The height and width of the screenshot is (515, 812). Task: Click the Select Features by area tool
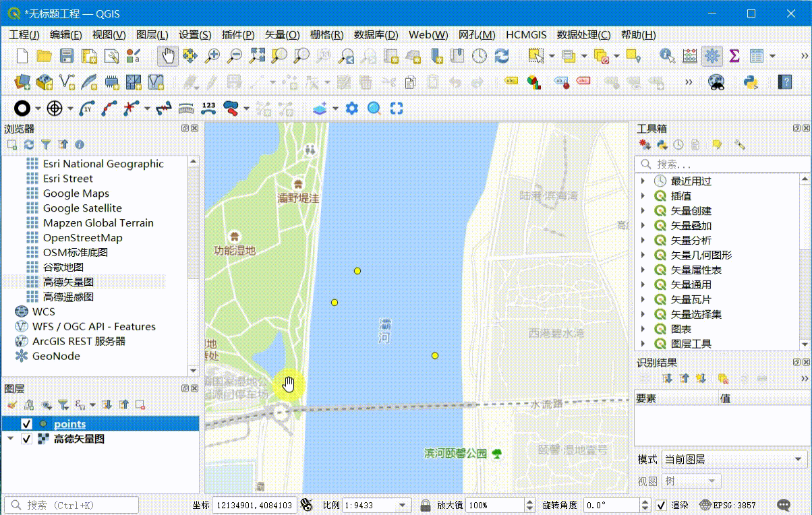pos(536,56)
